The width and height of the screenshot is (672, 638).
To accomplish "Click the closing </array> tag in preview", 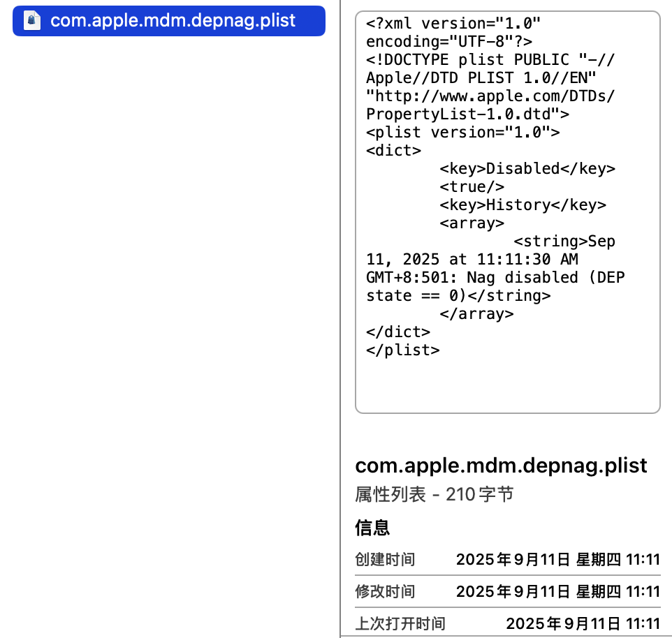I will (x=476, y=314).
